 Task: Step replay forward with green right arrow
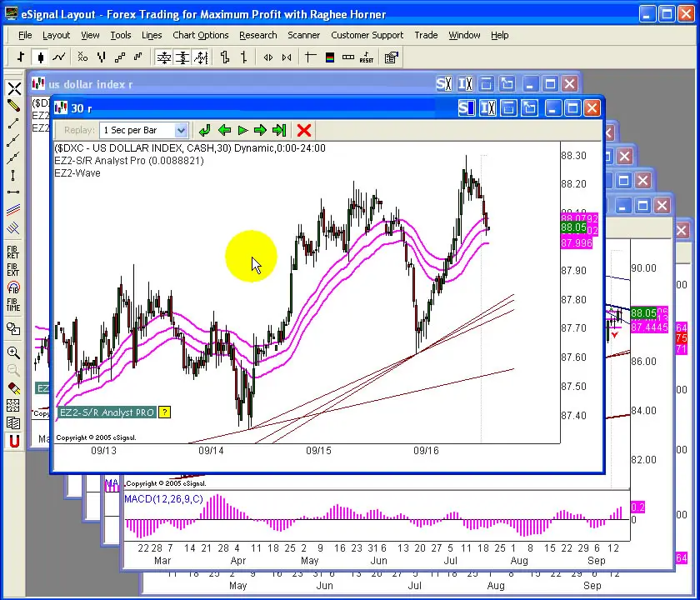pyautogui.click(x=260, y=130)
